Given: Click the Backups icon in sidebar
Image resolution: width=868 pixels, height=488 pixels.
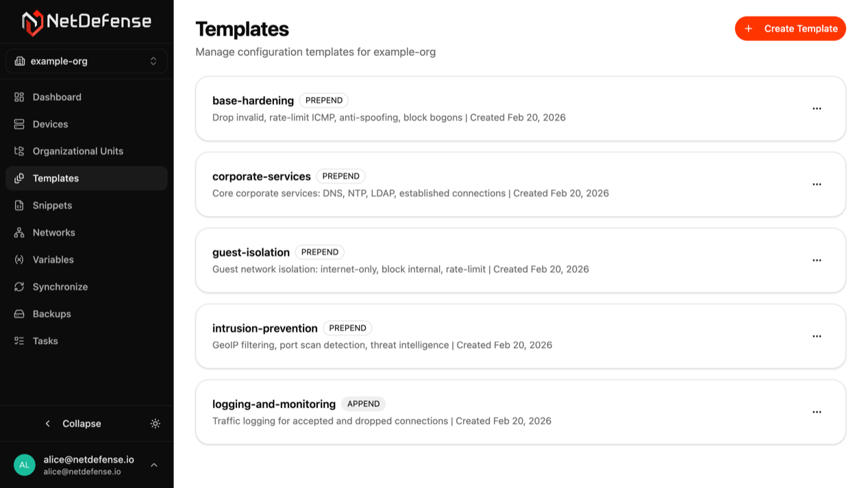Looking at the screenshot, I should click(19, 313).
